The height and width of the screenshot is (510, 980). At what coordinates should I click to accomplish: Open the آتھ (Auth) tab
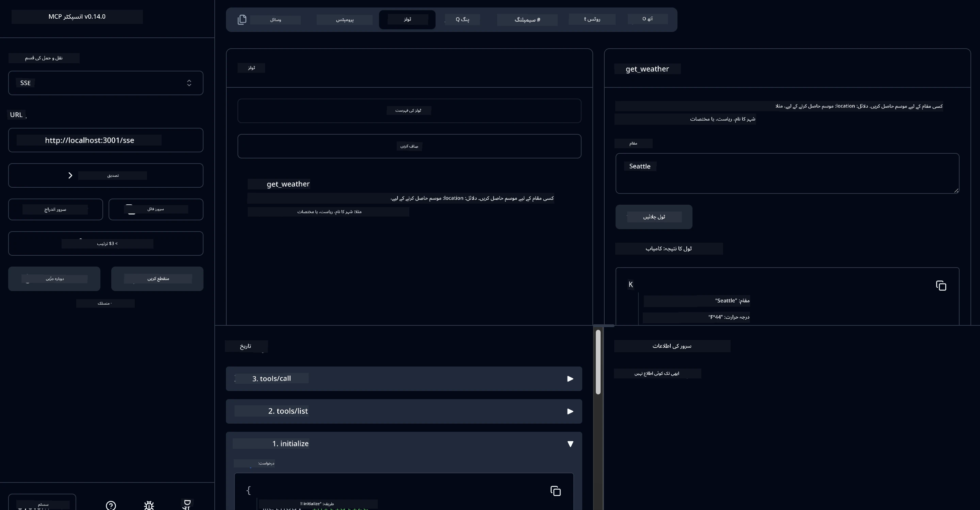point(648,19)
